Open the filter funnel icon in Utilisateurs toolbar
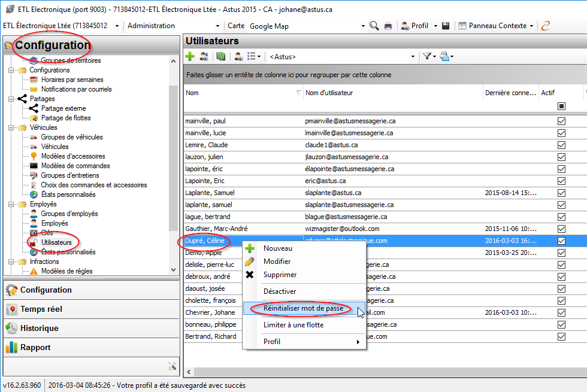This screenshot has width=587, height=392. tap(427, 56)
